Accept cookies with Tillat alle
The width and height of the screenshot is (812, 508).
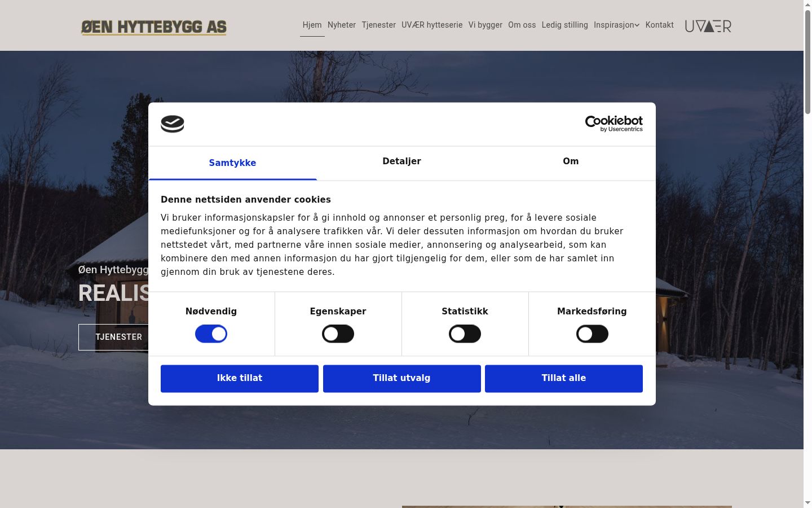(x=564, y=378)
